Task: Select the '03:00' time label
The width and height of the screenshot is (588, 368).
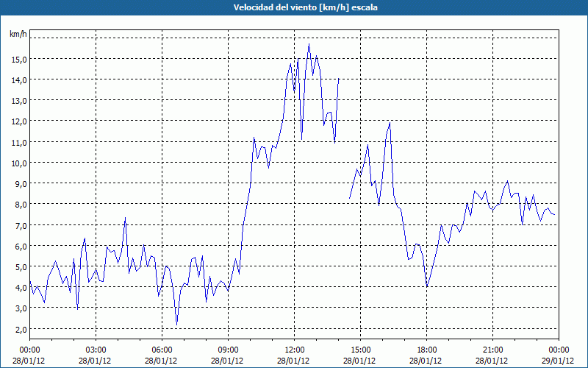Action: [x=96, y=350]
